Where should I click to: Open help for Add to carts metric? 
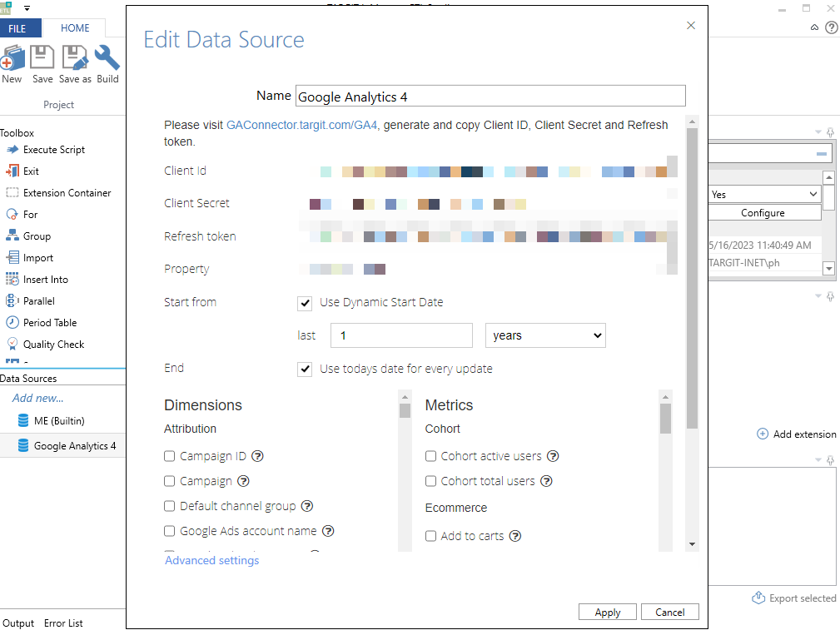click(514, 536)
